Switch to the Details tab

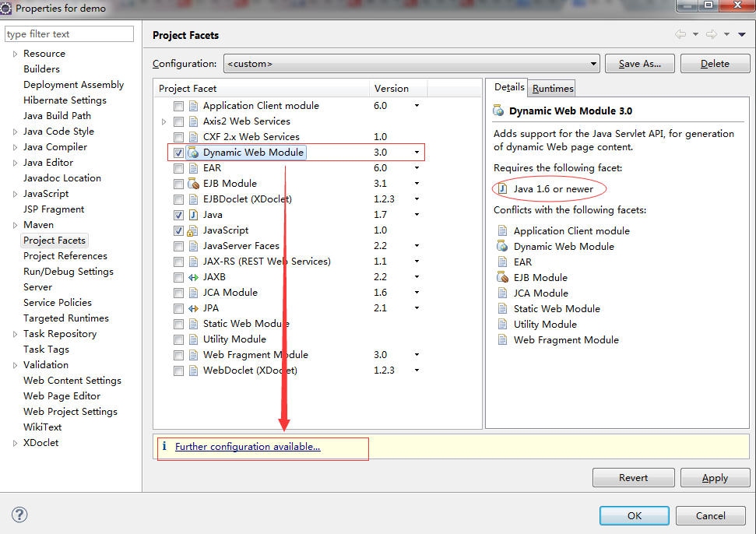(x=509, y=87)
